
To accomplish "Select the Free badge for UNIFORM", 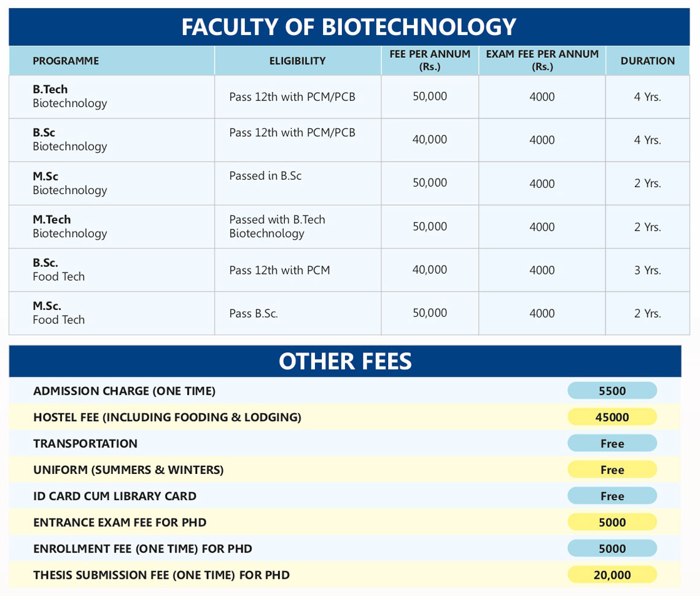I will tap(612, 470).
